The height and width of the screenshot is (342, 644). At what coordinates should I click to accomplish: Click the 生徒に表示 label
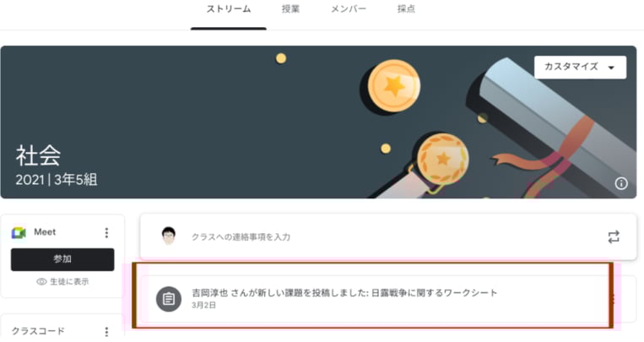pyautogui.click(x=69, y=282)
